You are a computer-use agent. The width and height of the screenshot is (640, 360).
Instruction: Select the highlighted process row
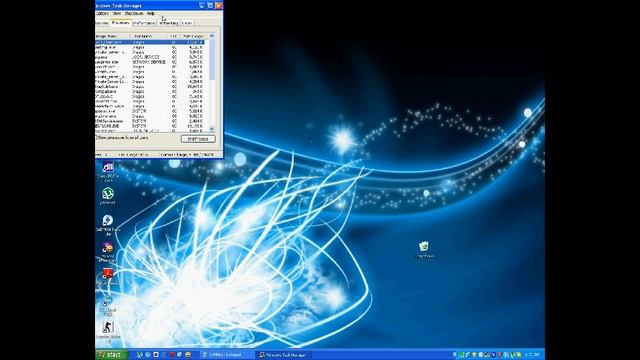pos(151,42)
